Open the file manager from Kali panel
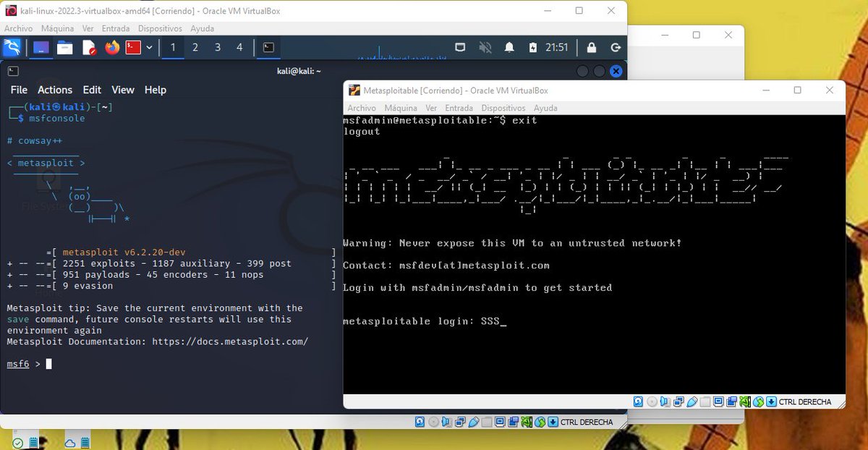Screen dimensions: 868x450 [65, 48]
